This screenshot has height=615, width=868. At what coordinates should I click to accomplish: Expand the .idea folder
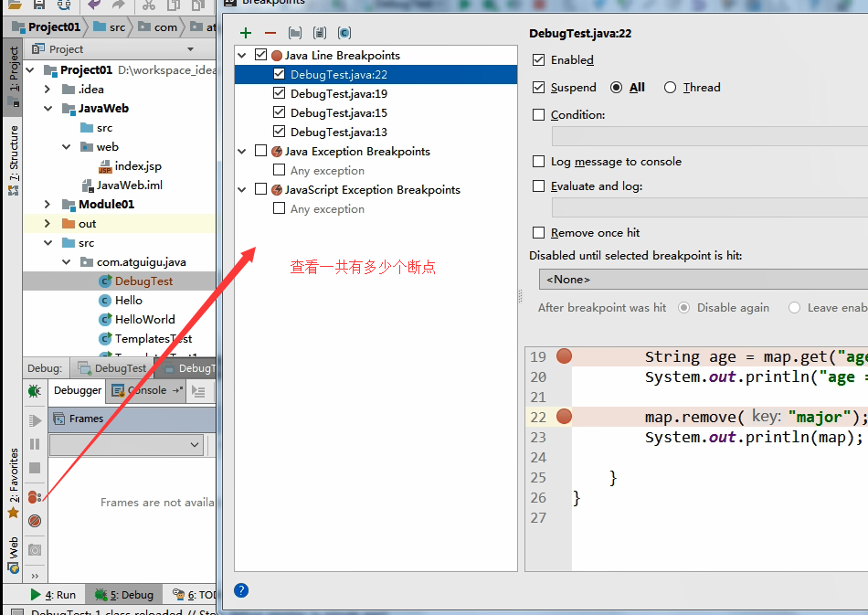click(x=48, y=90)
